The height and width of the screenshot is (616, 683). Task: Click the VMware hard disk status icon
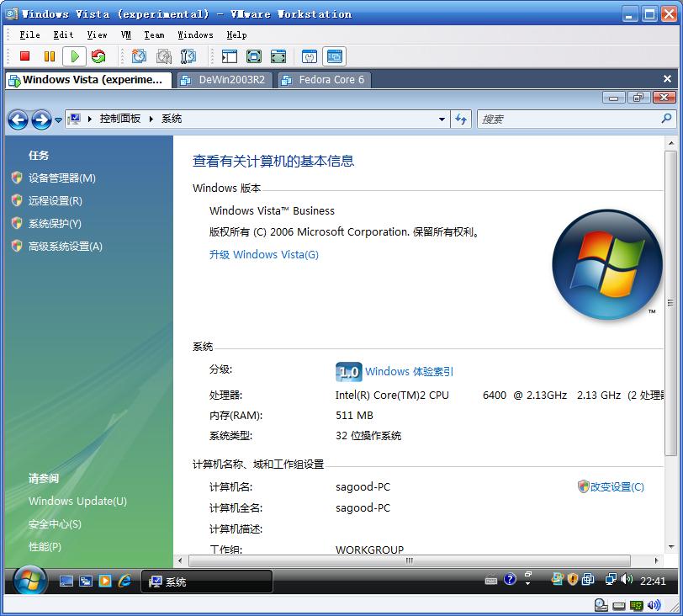[619, 606]
